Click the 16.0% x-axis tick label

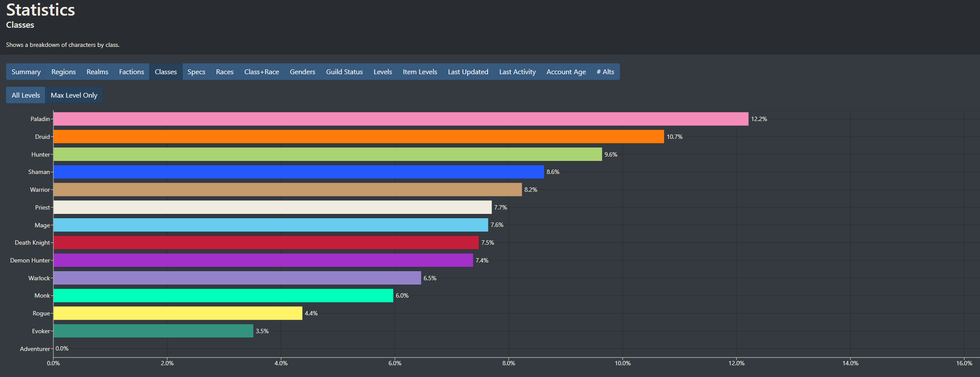tap(964, 363)
